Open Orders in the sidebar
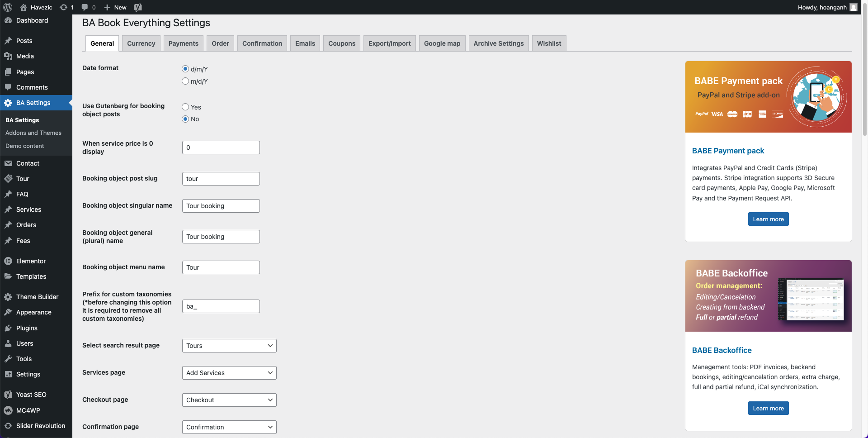The width and height of the screenshot is (868, 438). point(26,225)
